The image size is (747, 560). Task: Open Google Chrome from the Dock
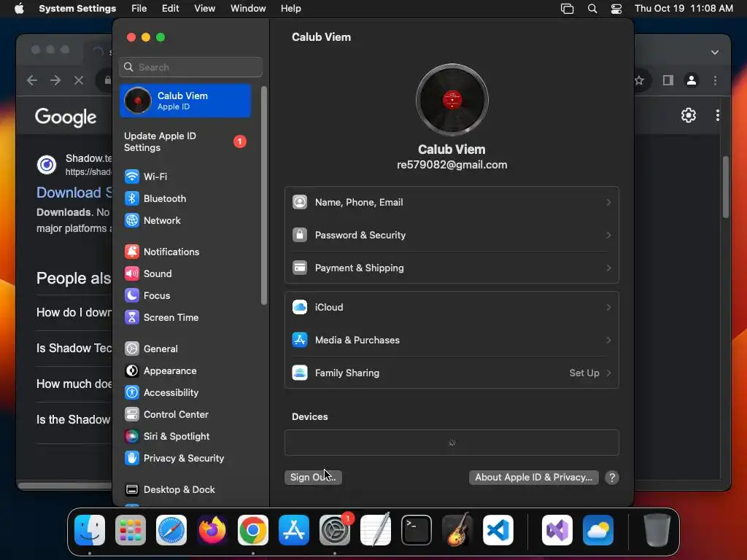tap(253, 530)
